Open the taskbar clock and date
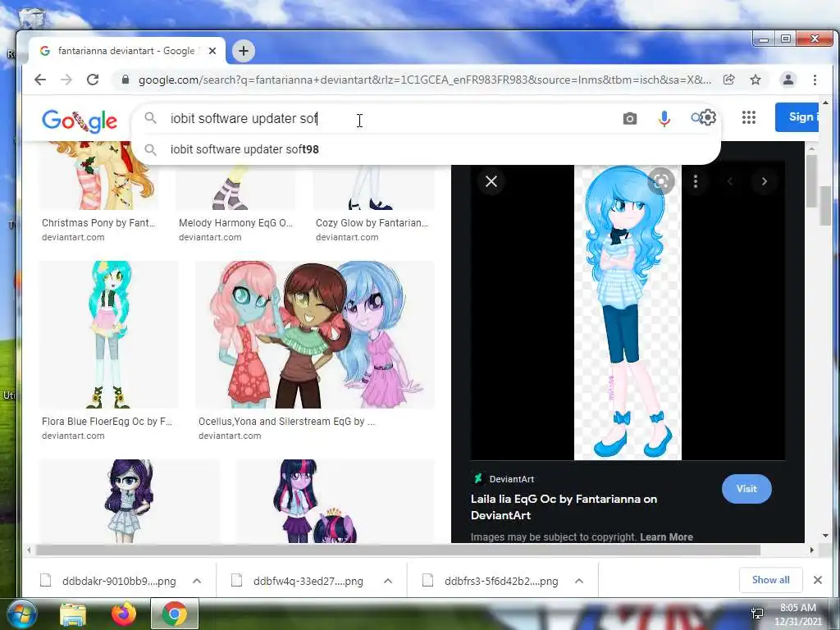 [797, 614]
